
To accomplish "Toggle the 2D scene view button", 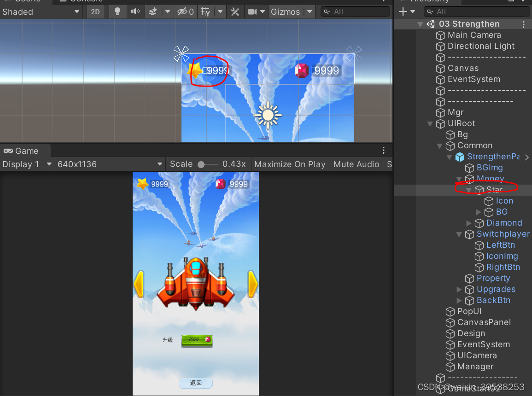I will click(x=95, y=12).
